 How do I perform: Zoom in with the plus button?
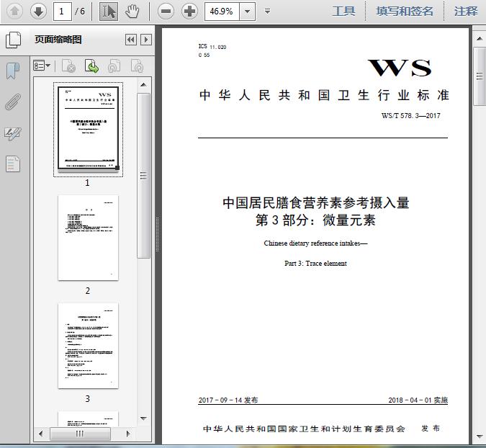coord(189,11)
